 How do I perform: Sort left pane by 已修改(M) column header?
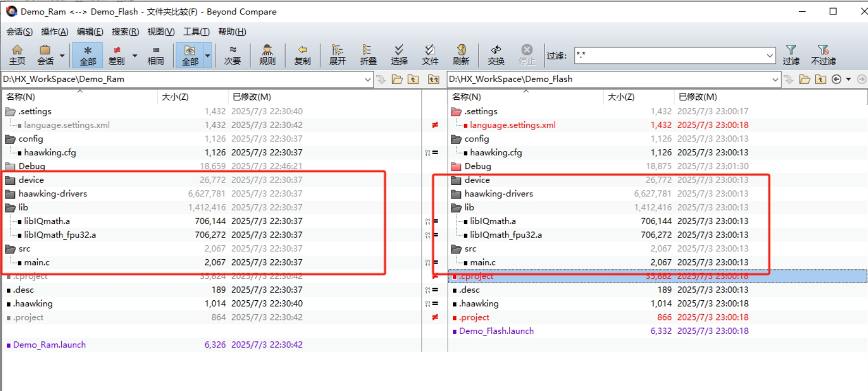(252, 97)
